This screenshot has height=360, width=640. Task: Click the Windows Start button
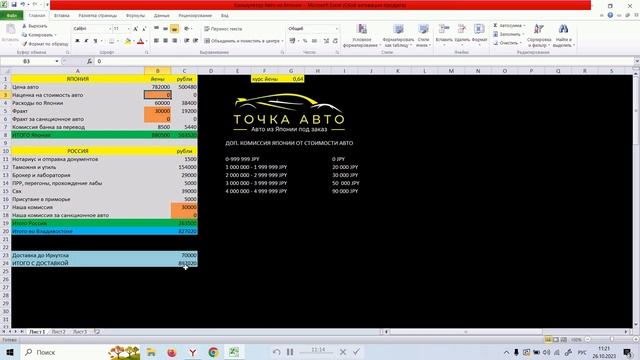[9, 352]
